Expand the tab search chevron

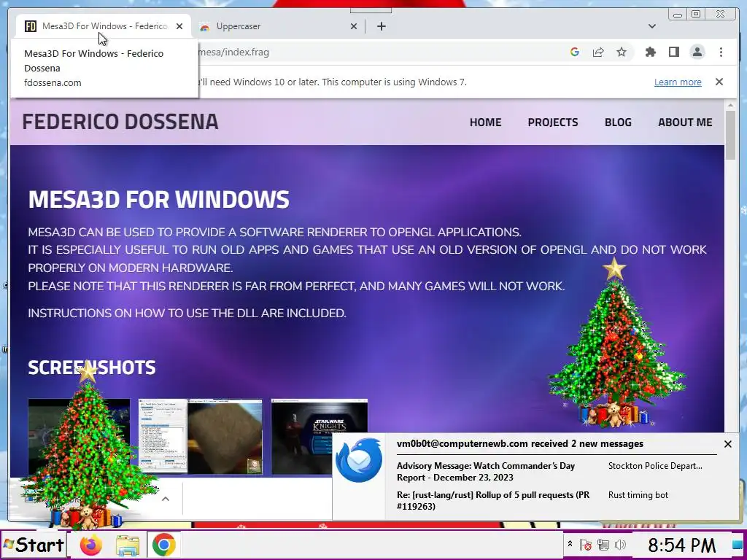pyautogui.click(x=651, y=26)
